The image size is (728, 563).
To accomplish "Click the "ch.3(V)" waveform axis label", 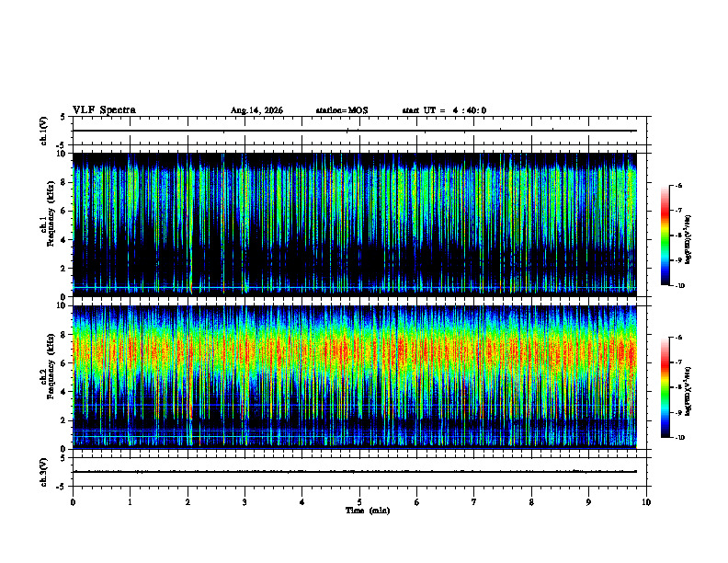I will 44,472.
